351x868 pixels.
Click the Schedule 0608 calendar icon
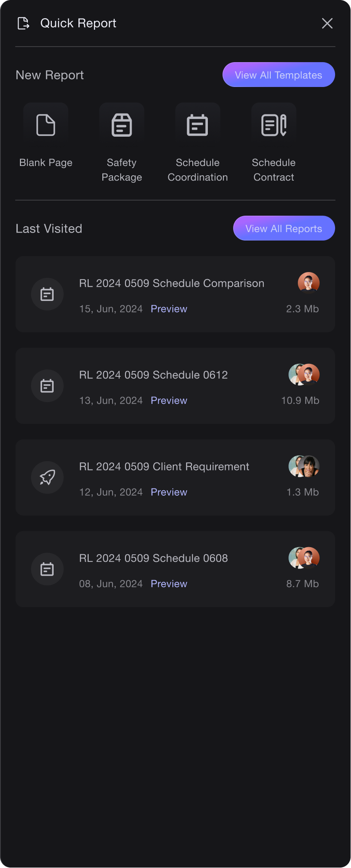pos(47,569)
